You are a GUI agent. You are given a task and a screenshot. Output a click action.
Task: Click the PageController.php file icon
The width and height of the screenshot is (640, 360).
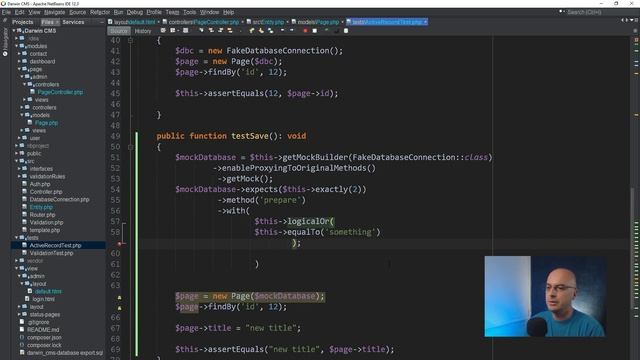click(x=33, y=92)
